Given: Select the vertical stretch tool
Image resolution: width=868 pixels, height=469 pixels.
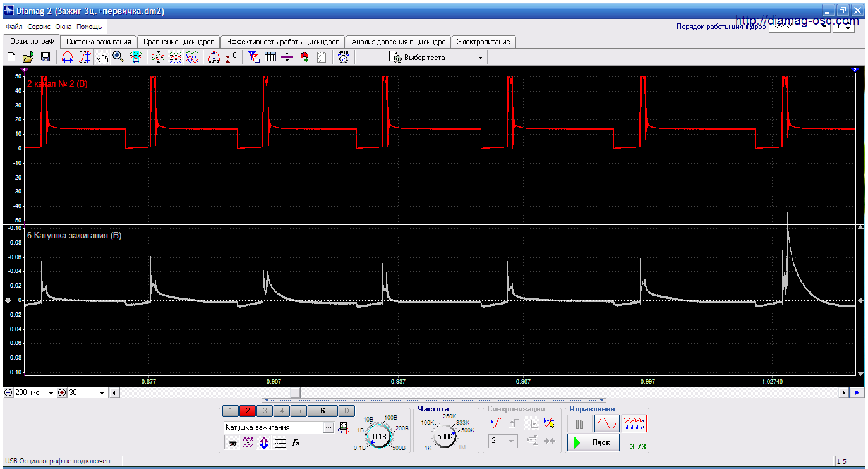Looking at the screenshot, I should tap(85, 58).
